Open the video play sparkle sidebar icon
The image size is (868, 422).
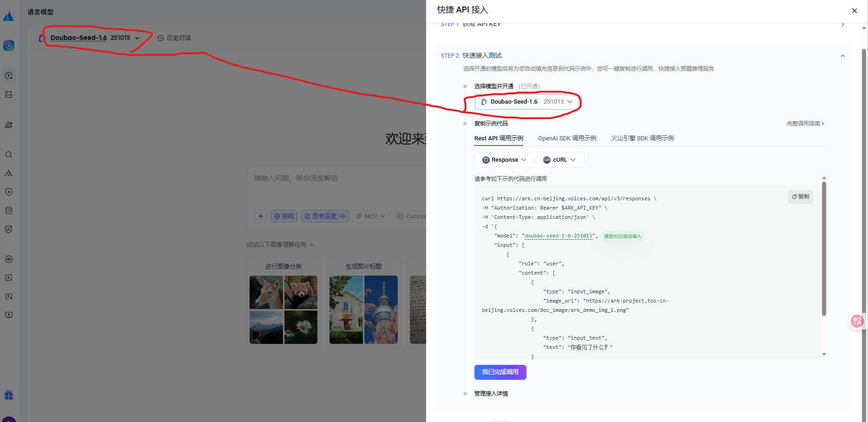9,278
